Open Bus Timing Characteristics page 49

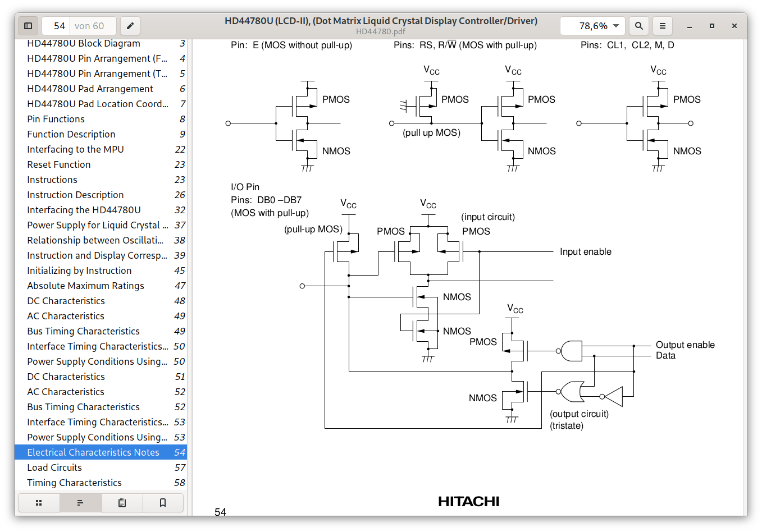tap(101, 331)
